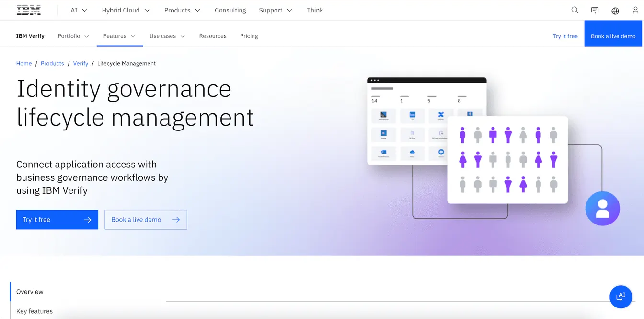Click the people grid illustration card

(507, 160)
